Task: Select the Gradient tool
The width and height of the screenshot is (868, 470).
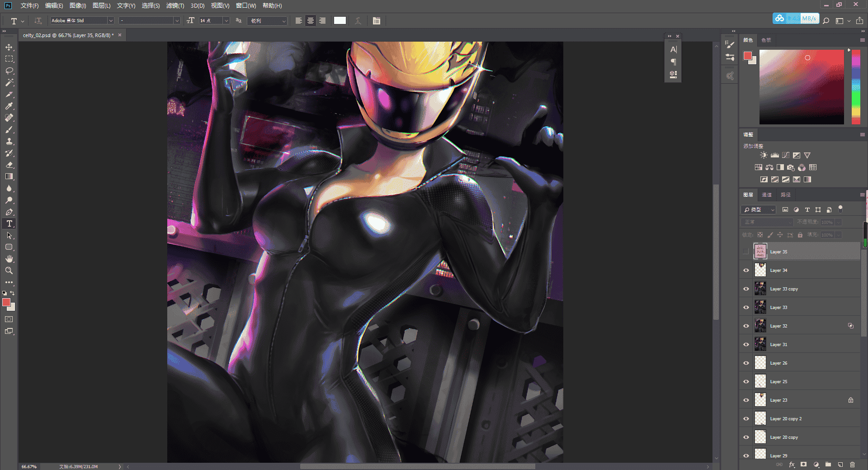Action: tap(9, 176)
